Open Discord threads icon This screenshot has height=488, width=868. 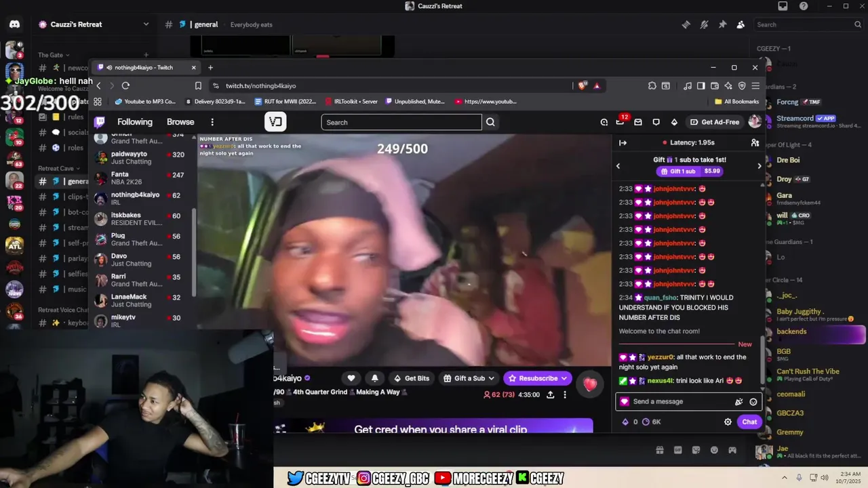point(686,24)
